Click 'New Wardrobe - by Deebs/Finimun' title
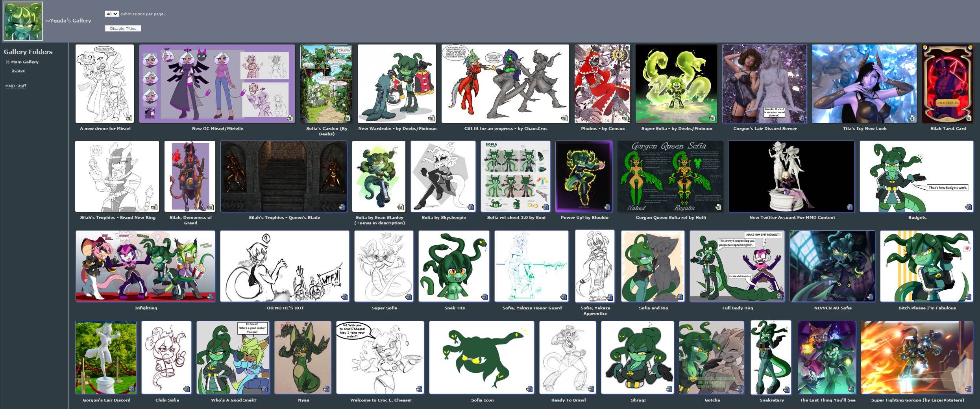Viewport: 980px width, 409px height. point(397,128)
